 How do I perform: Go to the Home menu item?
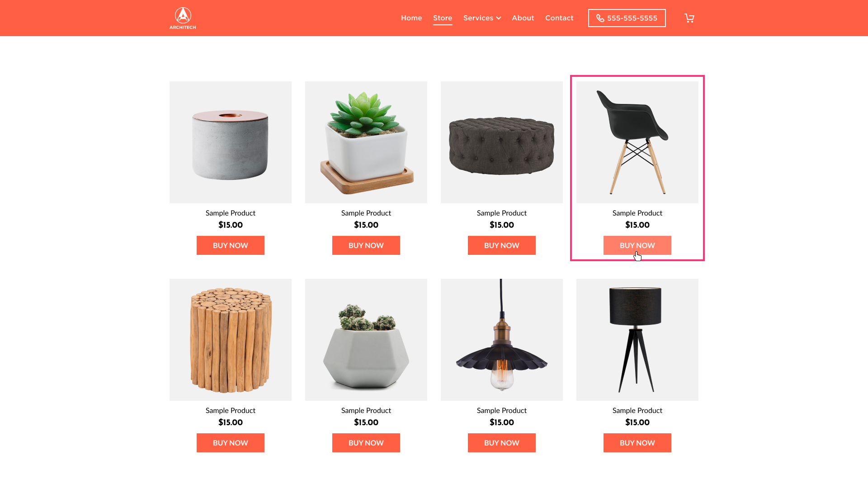click(411, 18)
